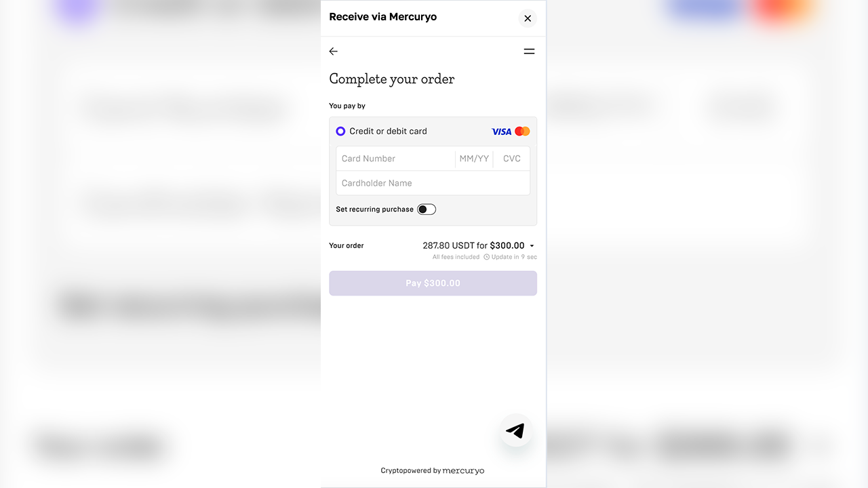The height and width of the screenshot is (488, 868).
Task: Click the Mastercard logo
Action: (522, 131)
